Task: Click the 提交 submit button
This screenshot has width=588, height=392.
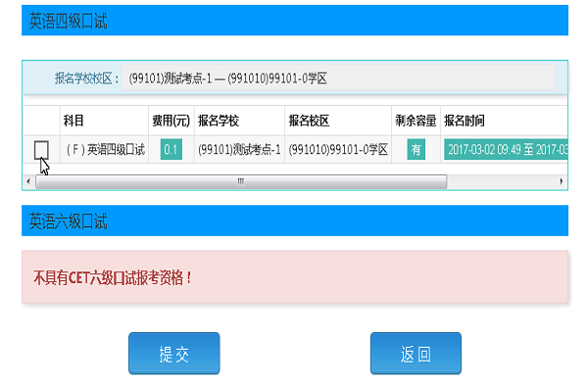Action: (x=173, y=354)
